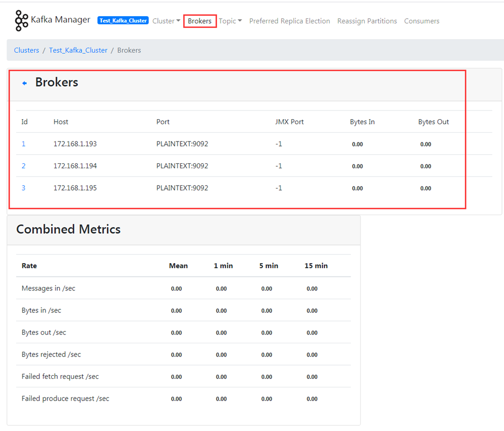Screen dimensions: 504x431
Task: Click the Mean column header
Action: point(178,266)
